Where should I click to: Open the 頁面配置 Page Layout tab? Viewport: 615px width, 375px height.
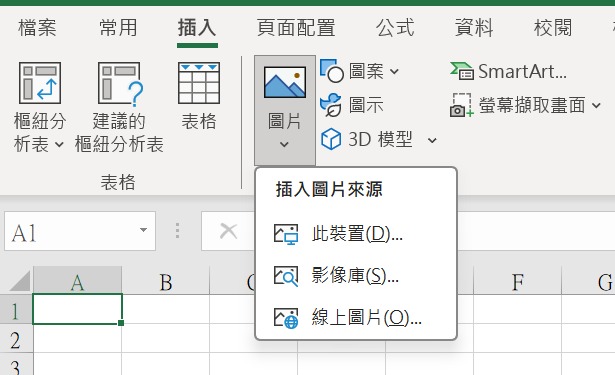pyautogui.click(x=296, y=28)
